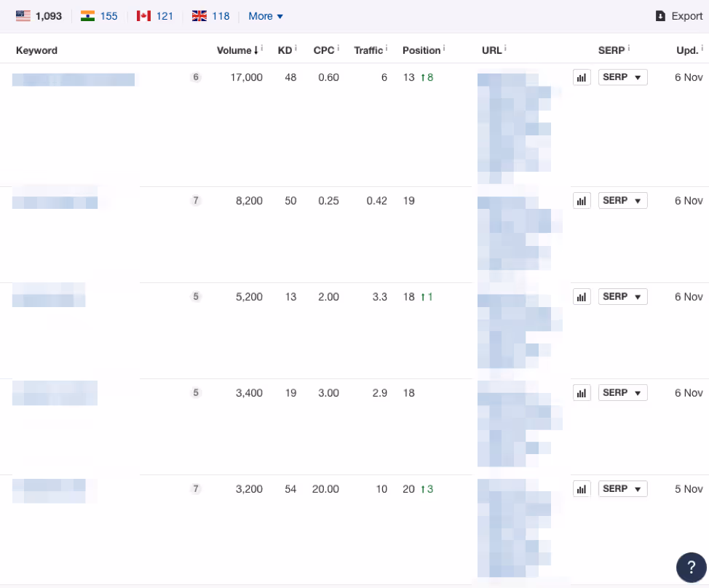Click updated date 5 Nov
Viewport: 709px width, 588px height.
pos(689,489)
